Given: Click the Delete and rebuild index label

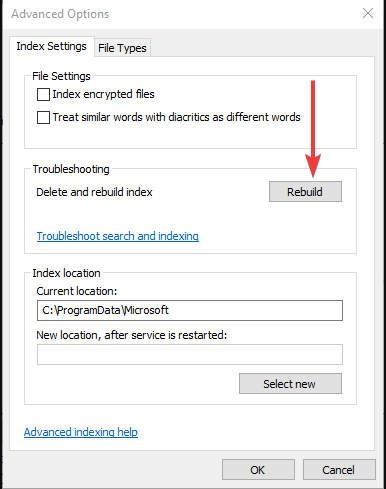Looking at the screenshot, I should click(x=94, y=192).
